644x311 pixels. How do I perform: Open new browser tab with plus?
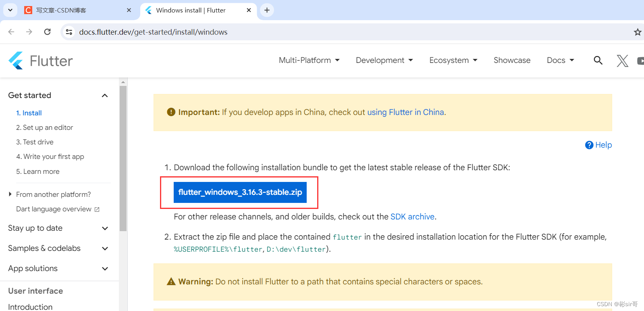click(x=267, y=10)
